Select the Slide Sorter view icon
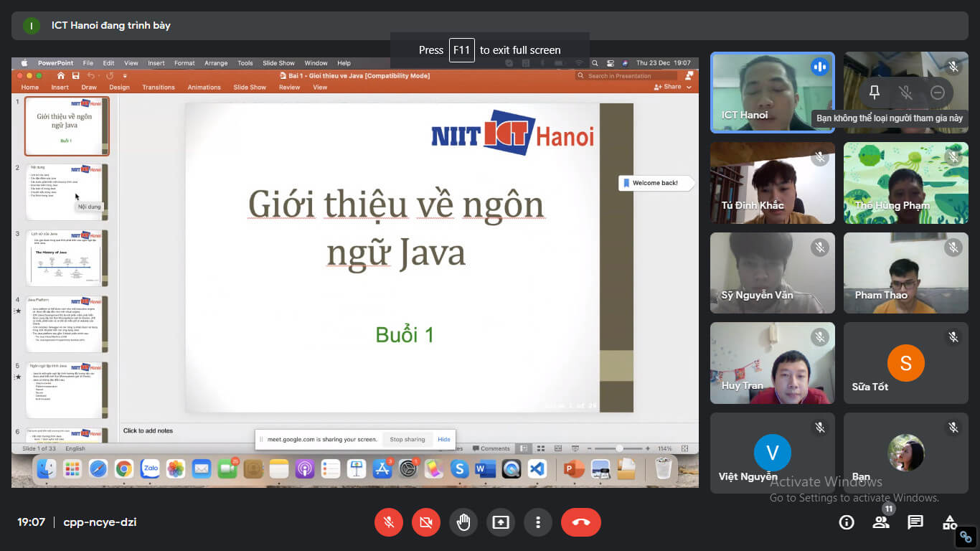The image size is (980, 551). (x=541, y=448)
